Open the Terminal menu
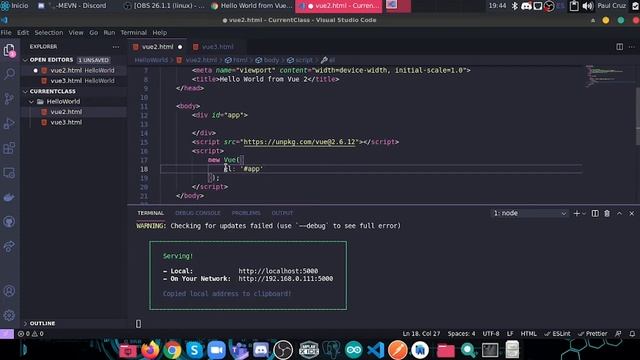This screenshot has height=360, width=640. coord(133,33)
